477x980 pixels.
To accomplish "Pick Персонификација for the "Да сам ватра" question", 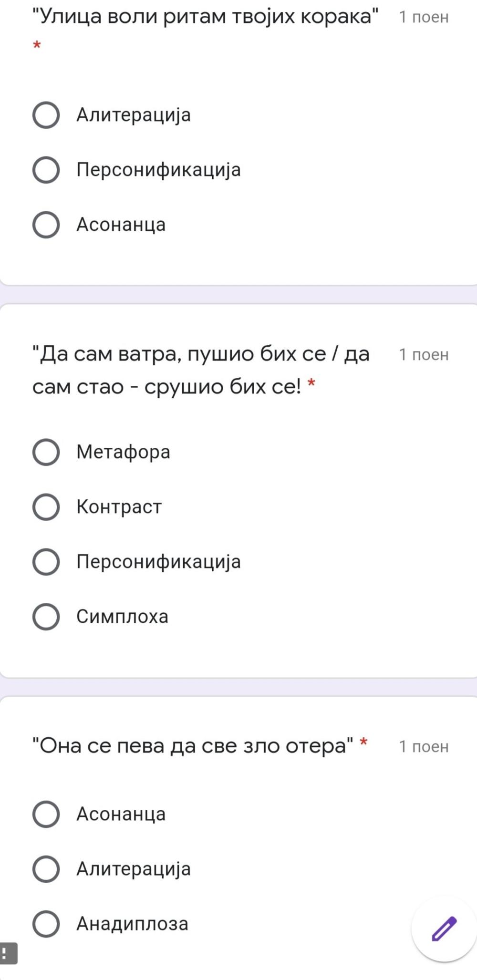I will [x=46, y=562].
